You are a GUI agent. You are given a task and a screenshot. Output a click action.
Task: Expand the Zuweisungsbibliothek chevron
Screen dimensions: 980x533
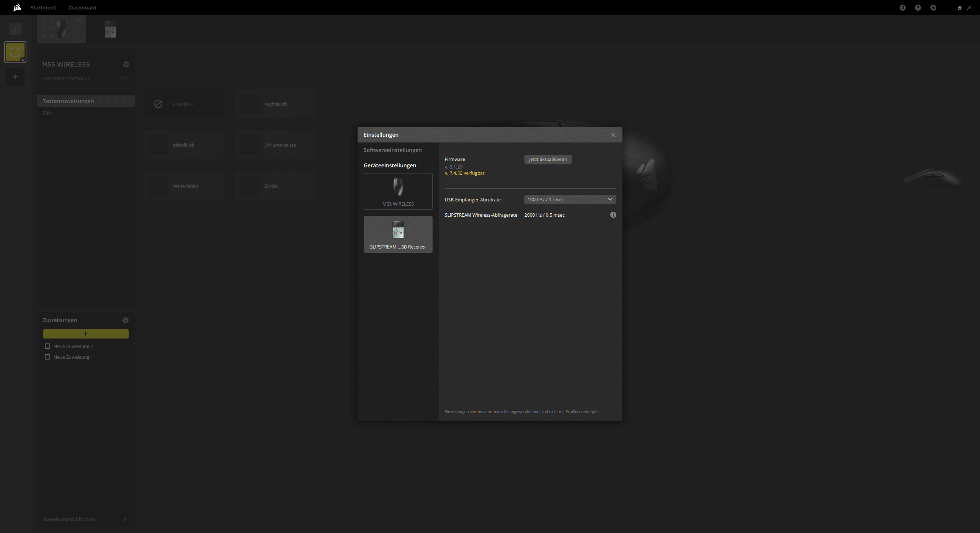[x=124, y=519]
